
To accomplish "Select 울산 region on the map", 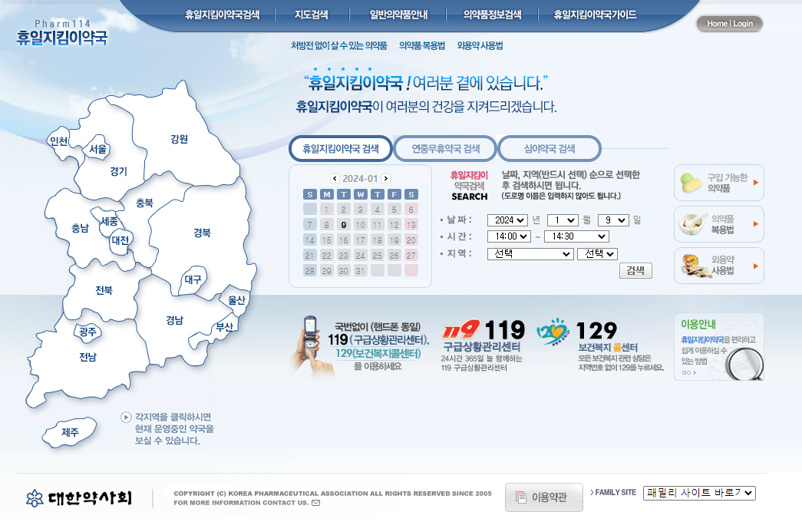I will (236, 300).
